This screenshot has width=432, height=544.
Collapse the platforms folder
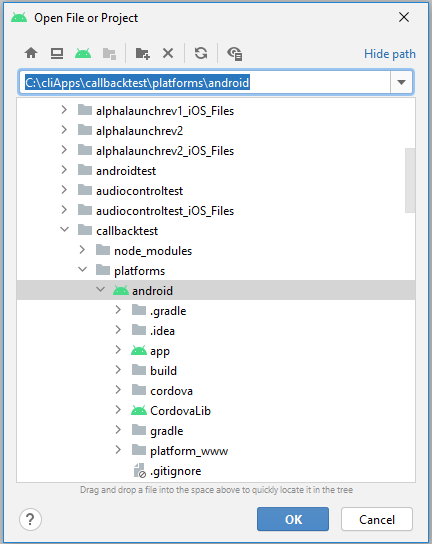click(83, 270)
